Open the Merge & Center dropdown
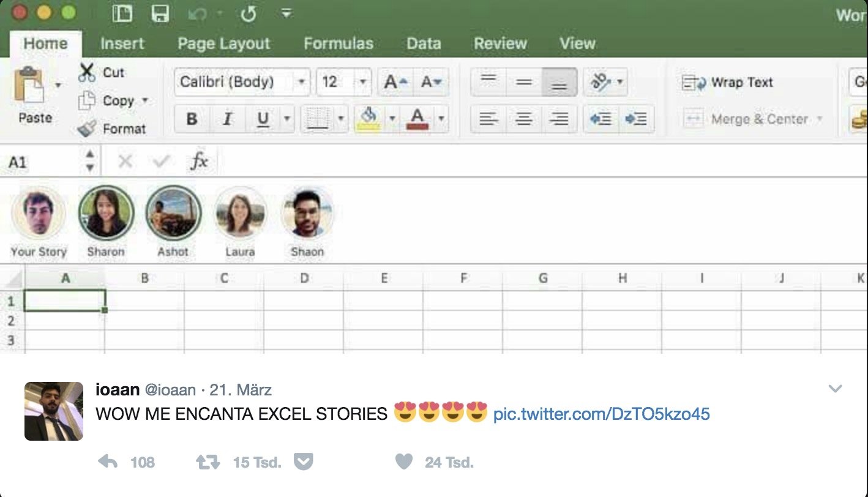The height and width of the screenshot is (497, 868). 819,119
